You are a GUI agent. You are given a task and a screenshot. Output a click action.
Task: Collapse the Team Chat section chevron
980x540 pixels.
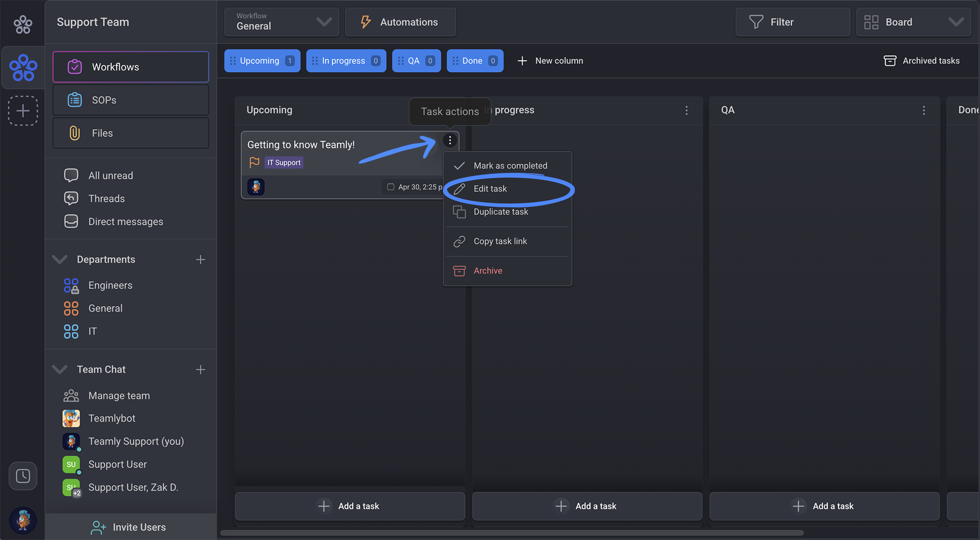tap(60, 369)
